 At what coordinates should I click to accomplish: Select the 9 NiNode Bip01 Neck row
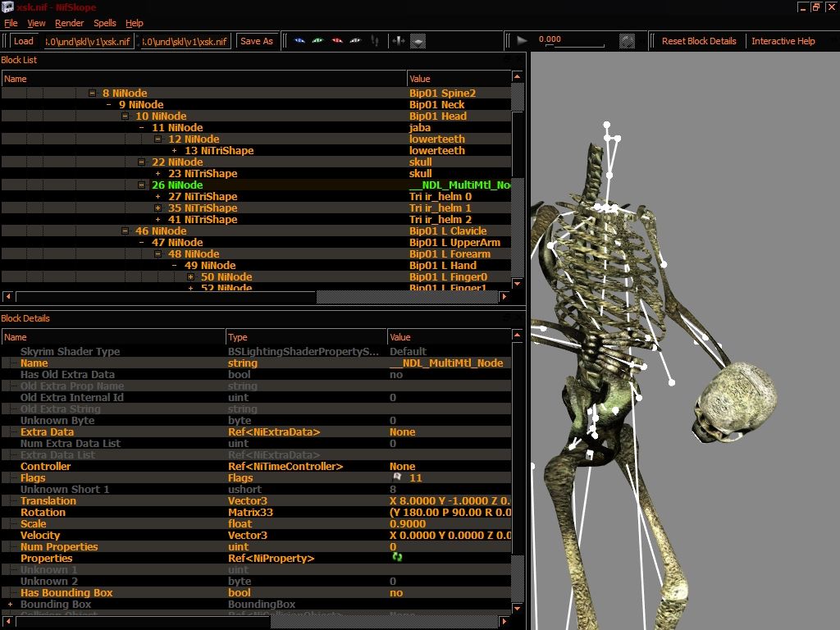[x=256, y=104]
